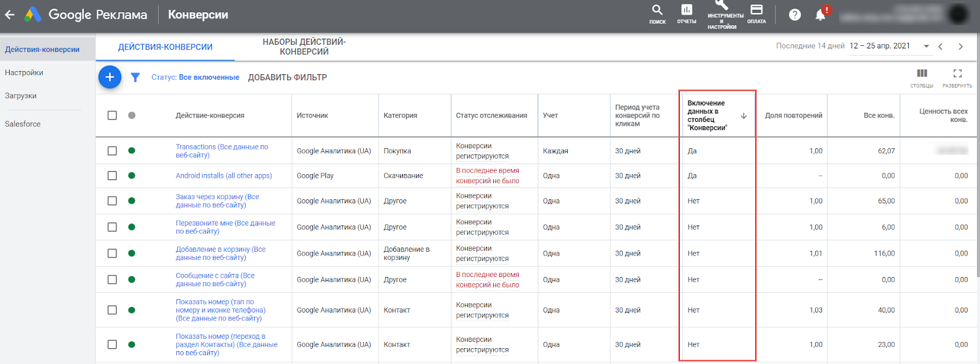This screenshot has width=980, height=364.
Task: Click the blue plus add conversion button
Action: tap(110, 77)
